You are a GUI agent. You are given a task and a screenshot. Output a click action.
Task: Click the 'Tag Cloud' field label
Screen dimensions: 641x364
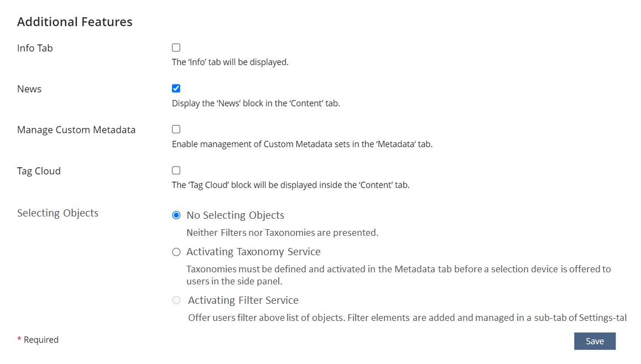39,171
